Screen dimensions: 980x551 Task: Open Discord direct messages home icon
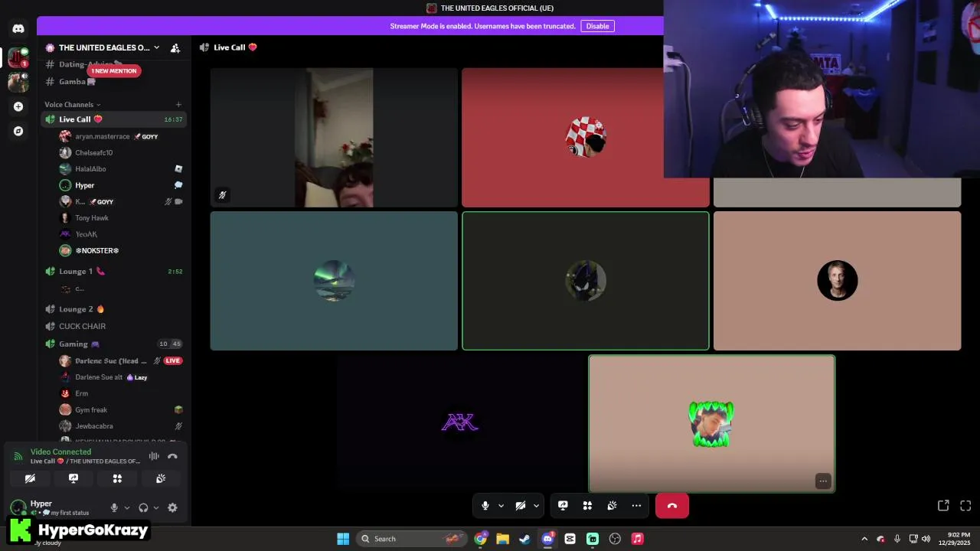pos(18,28)
